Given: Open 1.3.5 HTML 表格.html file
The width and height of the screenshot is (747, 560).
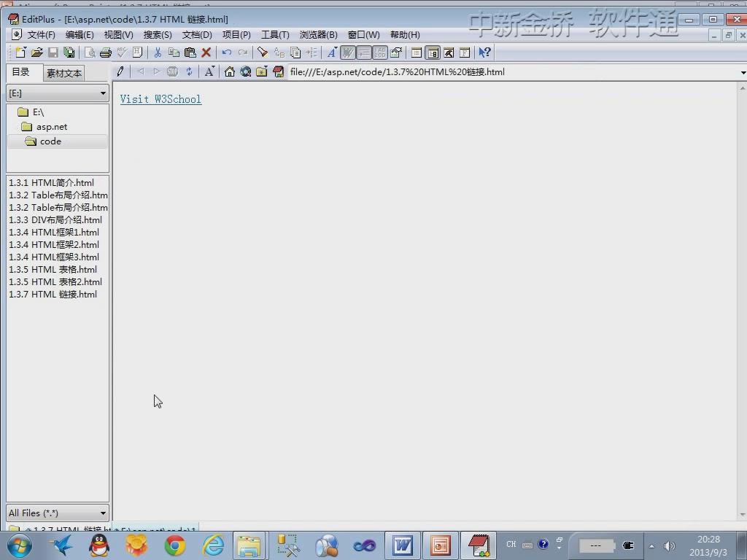Looking at the screenshot, I should pyautogui.click(x=53, y=269).
